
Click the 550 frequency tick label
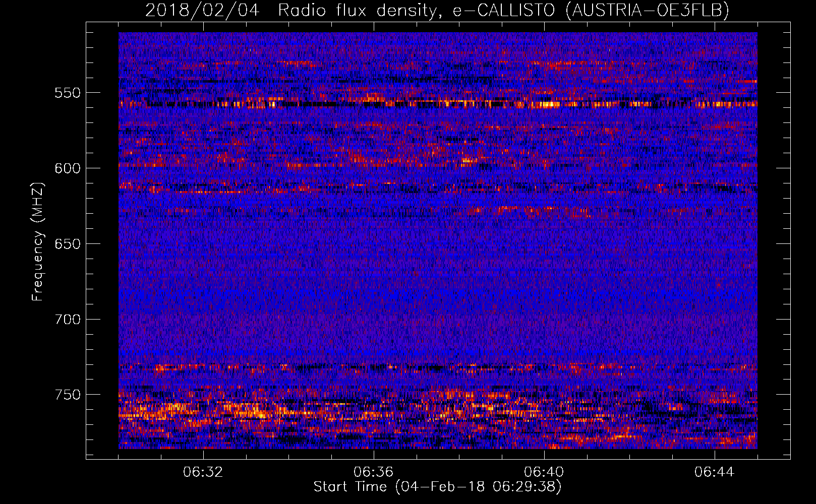click(68, 93)
